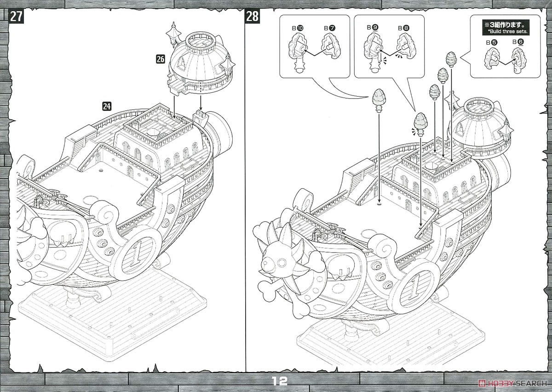Select the sub-assembly label "26"

pos(161,58)
